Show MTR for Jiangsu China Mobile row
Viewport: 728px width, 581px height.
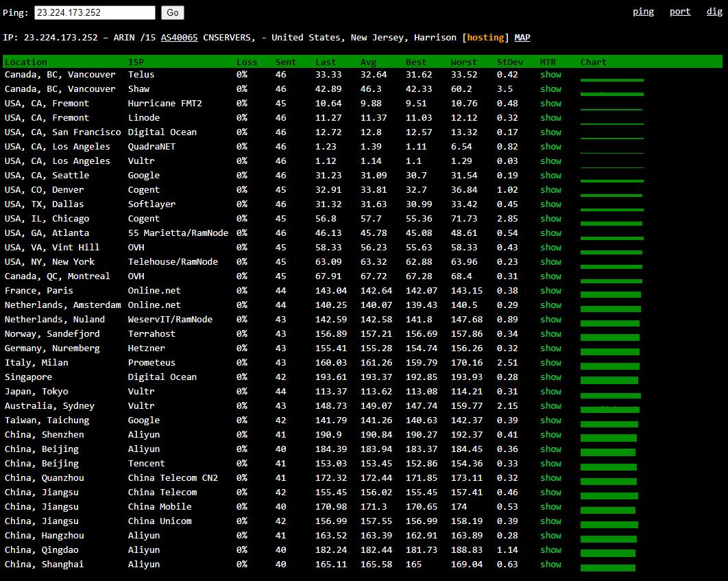tap(550, 506)
